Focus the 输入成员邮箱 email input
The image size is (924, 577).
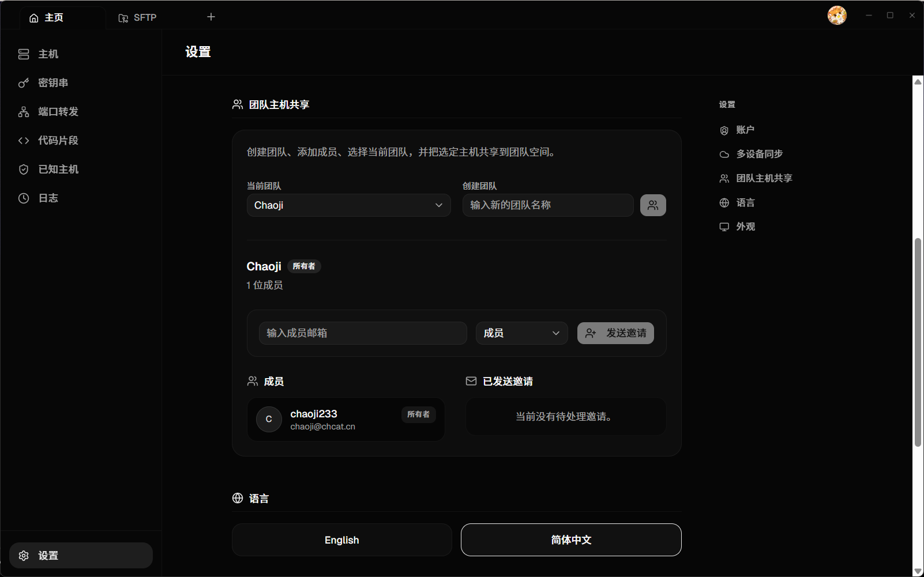(x=363, y=333)
